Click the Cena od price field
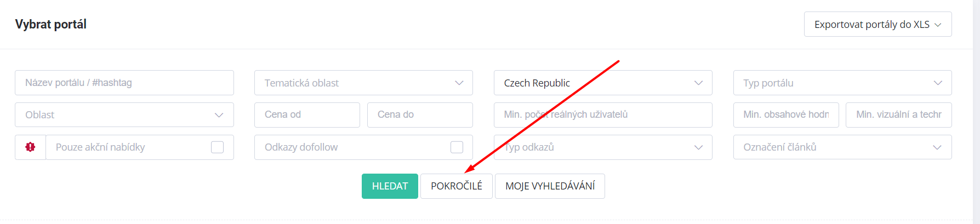The image size is (980, 224). pos(307,115)
